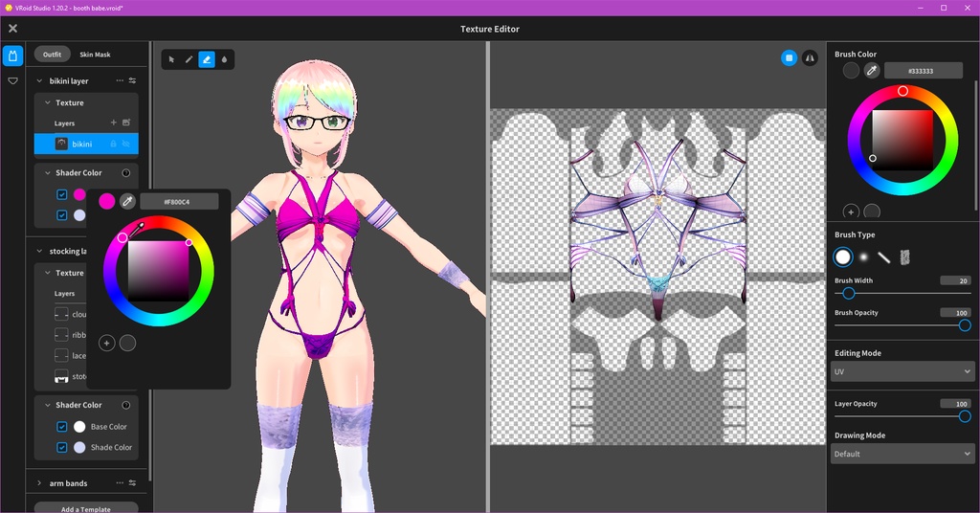Open the bikini layer parameter sliders icon
980x513 pixels.
(x=132, y=80)
